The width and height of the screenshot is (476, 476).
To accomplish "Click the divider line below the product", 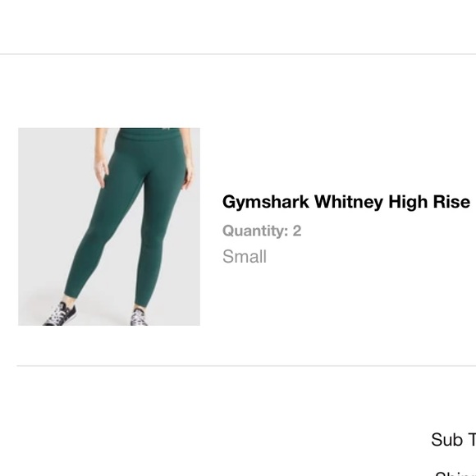I will [246, 366].
